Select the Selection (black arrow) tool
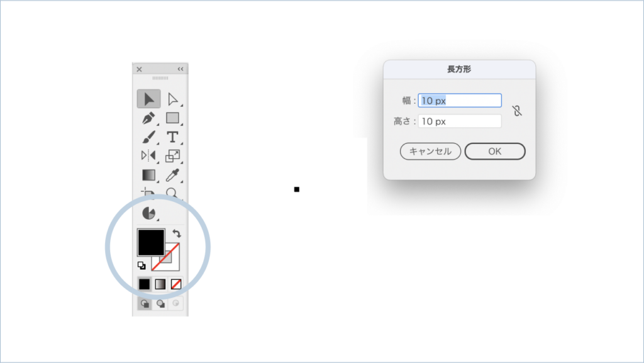Screen dimensions: 644x363 pyautogui.click(x=148, y=99)
